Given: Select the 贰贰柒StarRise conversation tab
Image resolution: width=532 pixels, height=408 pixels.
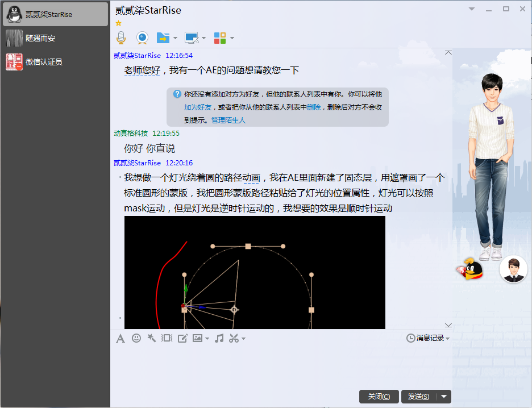Looking at the screenshot, I should (x=55, y=14).
